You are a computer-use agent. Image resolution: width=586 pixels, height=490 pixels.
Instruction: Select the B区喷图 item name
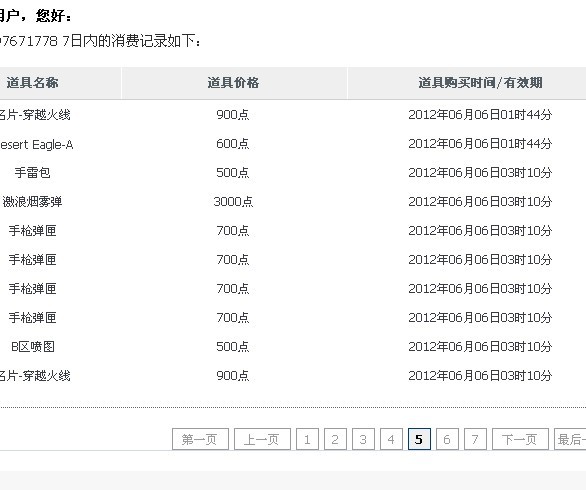click(33, 346)
